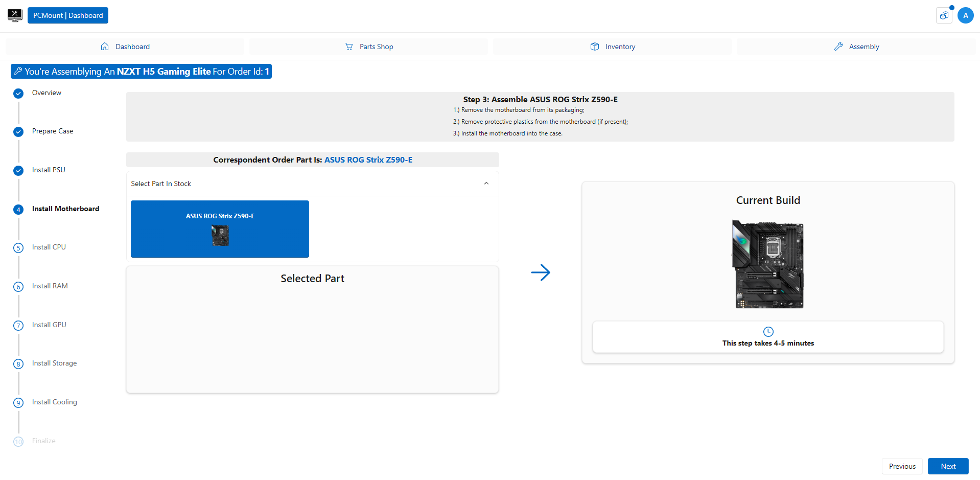Click the Prepare Case completed checkmark

[x=18, y=132]
